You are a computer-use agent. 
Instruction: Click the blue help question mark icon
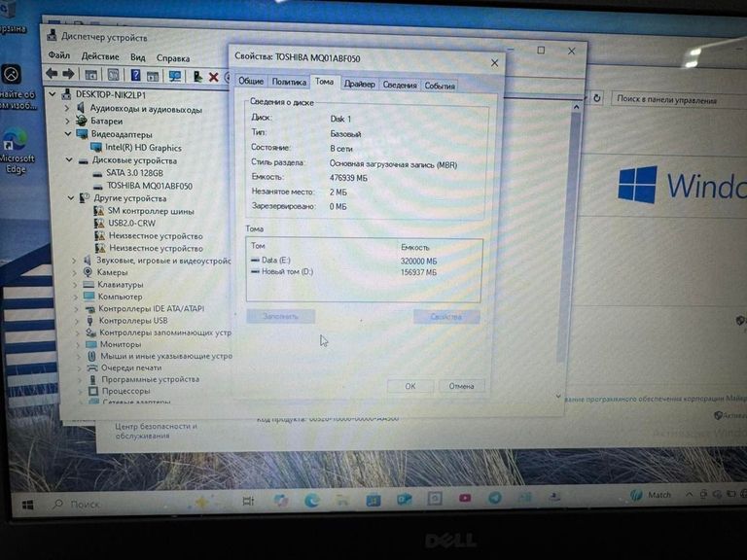tap(135, 75)
